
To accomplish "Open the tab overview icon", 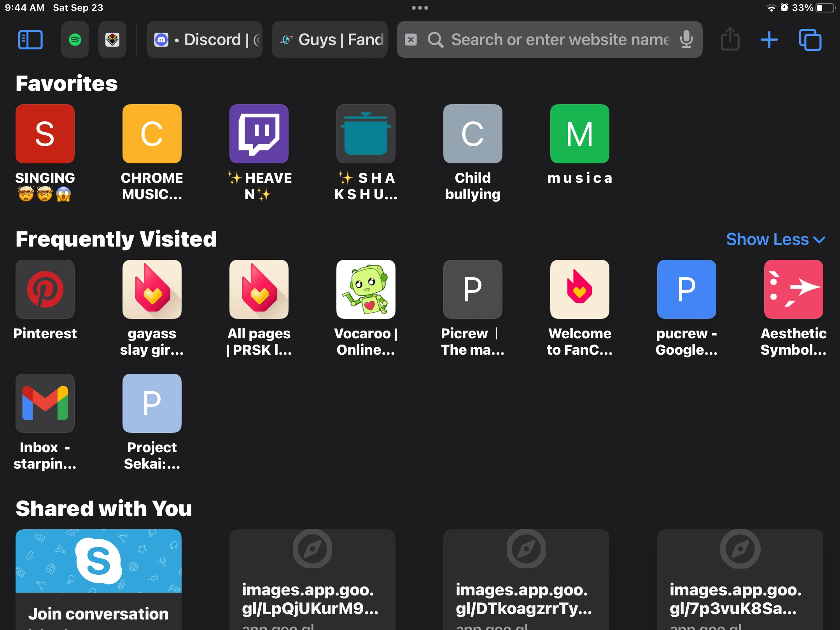I will click(x=810, y=40).
